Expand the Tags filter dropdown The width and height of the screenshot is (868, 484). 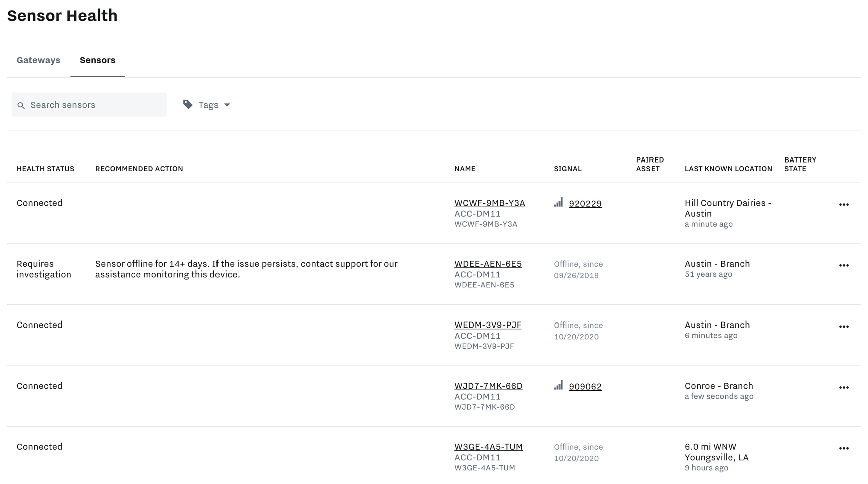pyautogui.click(x=227, y=105)
